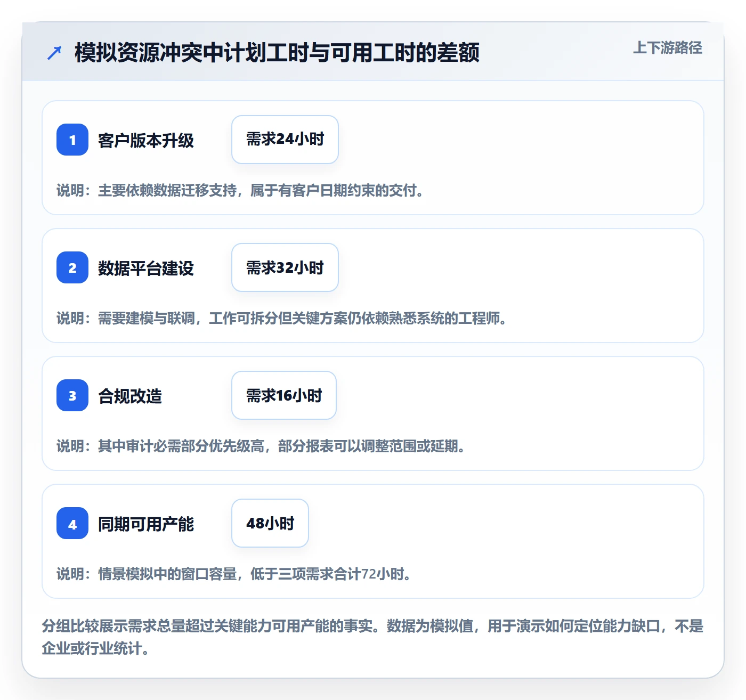
Task: Select the 48小时 capacity chip
Action: pyautogui.click(x=270, y=523)
